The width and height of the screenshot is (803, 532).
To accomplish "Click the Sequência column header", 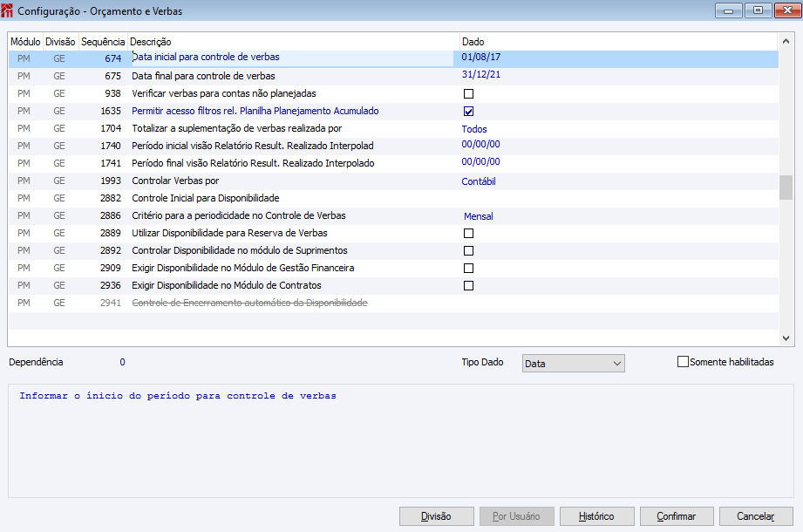I will point(102,42).
